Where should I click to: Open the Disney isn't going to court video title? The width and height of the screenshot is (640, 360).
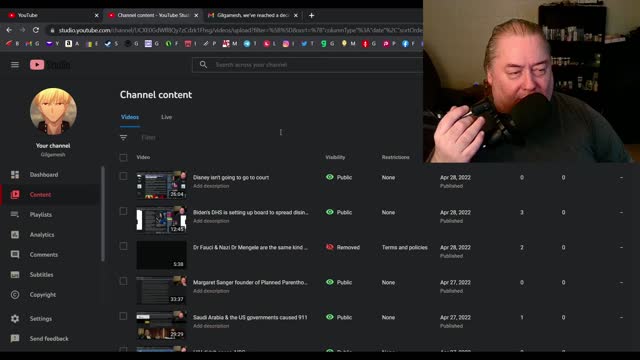tap(231, 178)
